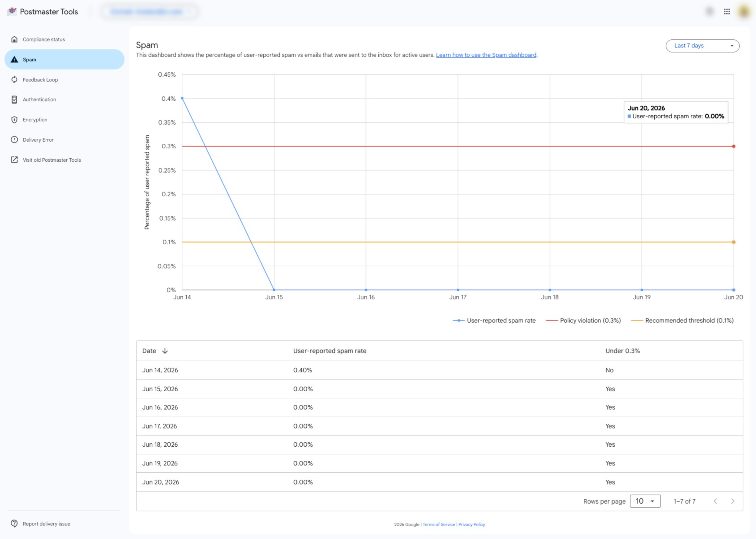
Task: Click the Jun 20, 2026 table cell
Action: tap(161, 482)
